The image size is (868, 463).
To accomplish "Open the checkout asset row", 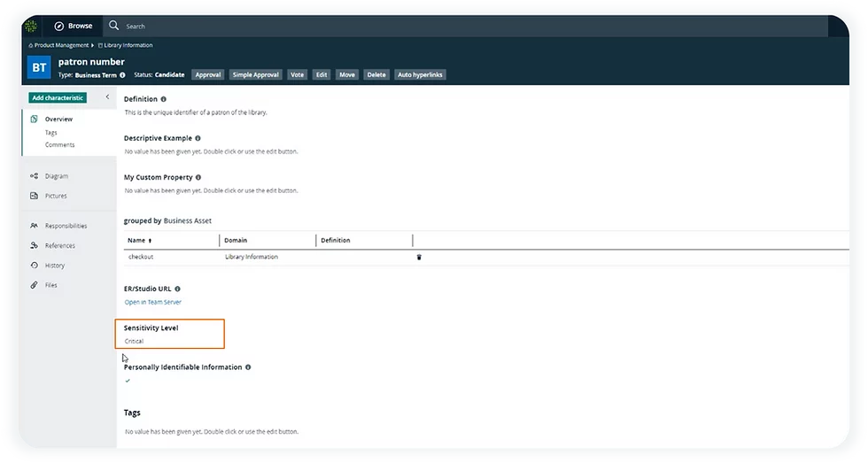I will point(141,257).
